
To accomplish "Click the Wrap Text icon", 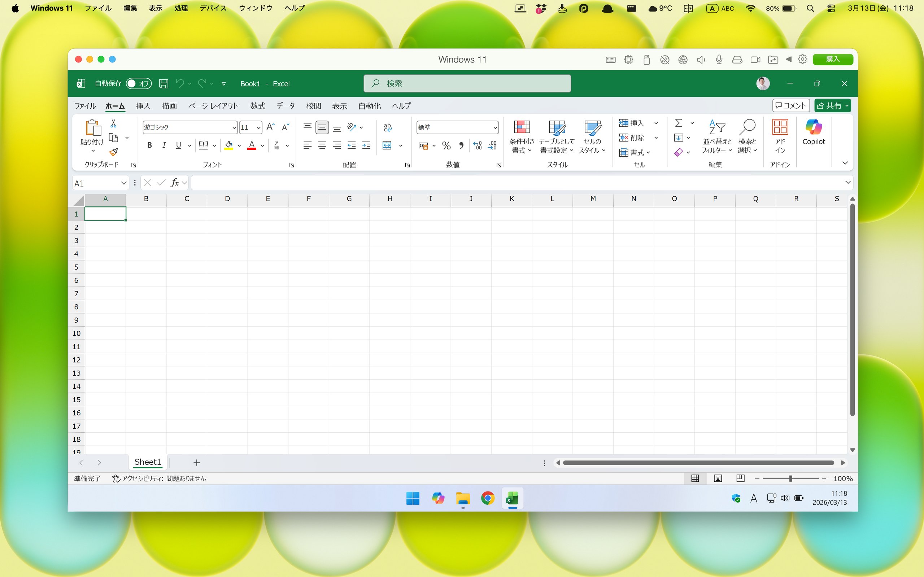I will point(387,127).
